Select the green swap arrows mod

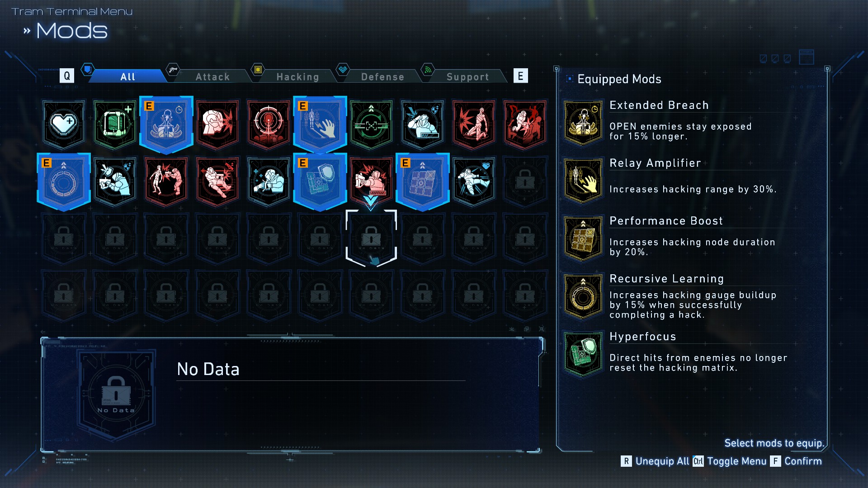click(x=371, y=124)
